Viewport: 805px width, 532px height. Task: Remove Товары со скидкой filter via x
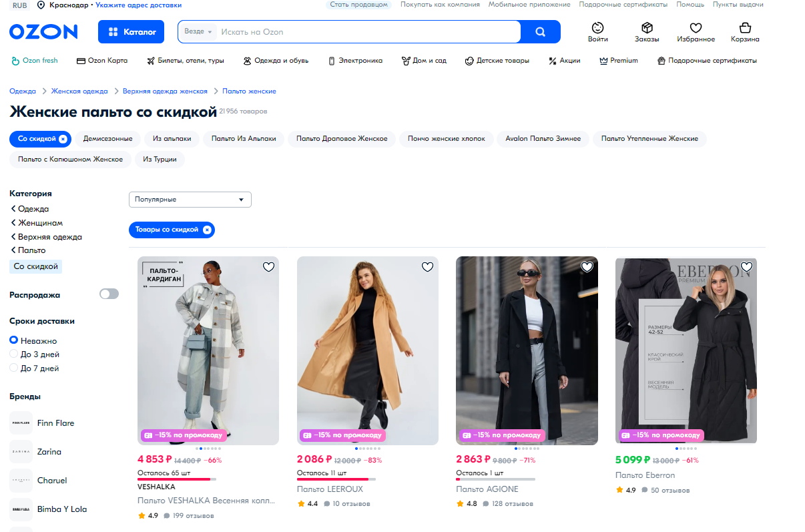tap(207, 230)
